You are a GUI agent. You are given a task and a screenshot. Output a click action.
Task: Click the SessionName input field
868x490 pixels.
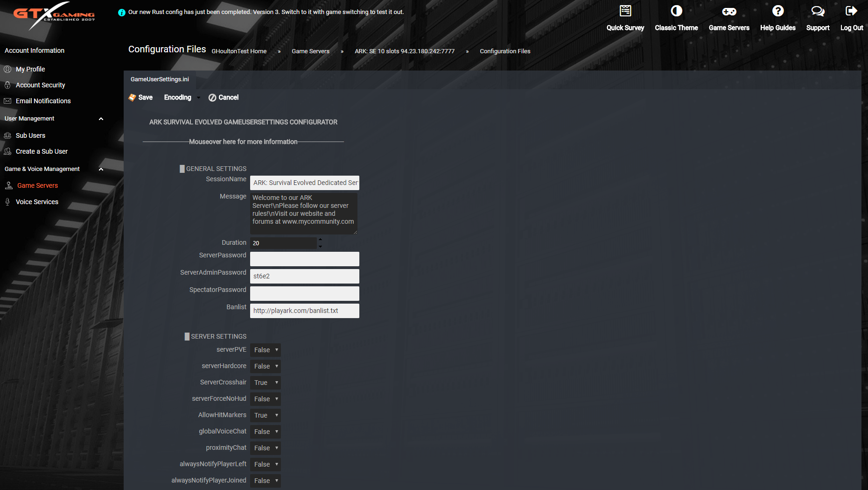305,183
